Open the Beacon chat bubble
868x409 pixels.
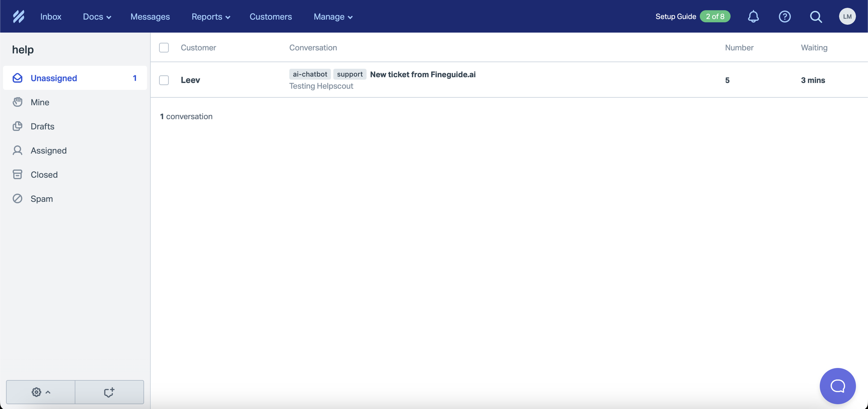[837, 386]
